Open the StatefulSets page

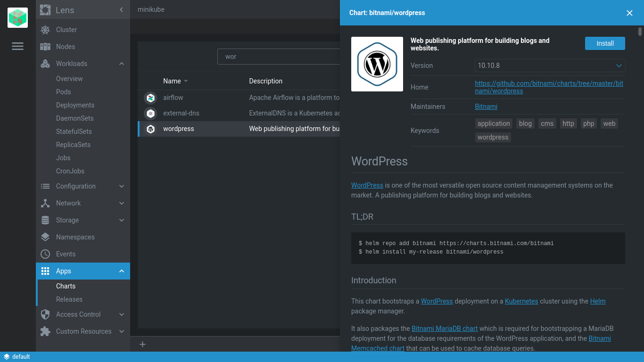[74, 132]
